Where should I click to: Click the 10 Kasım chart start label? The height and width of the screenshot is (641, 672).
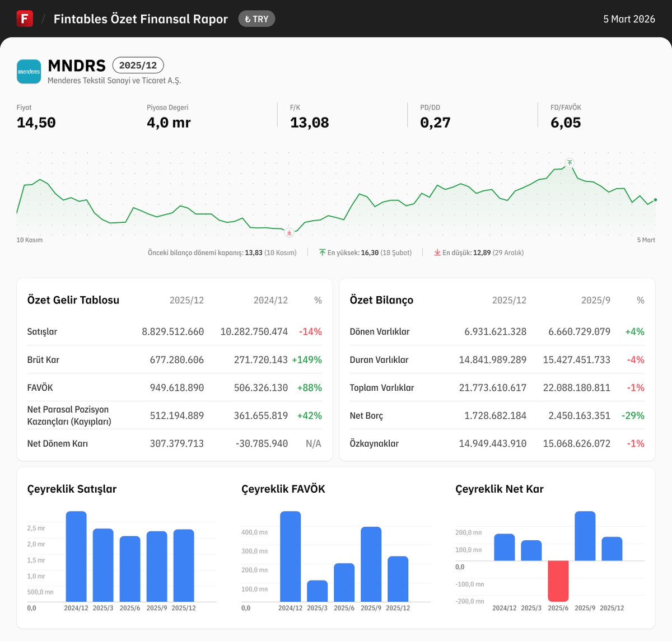point(30,240)
